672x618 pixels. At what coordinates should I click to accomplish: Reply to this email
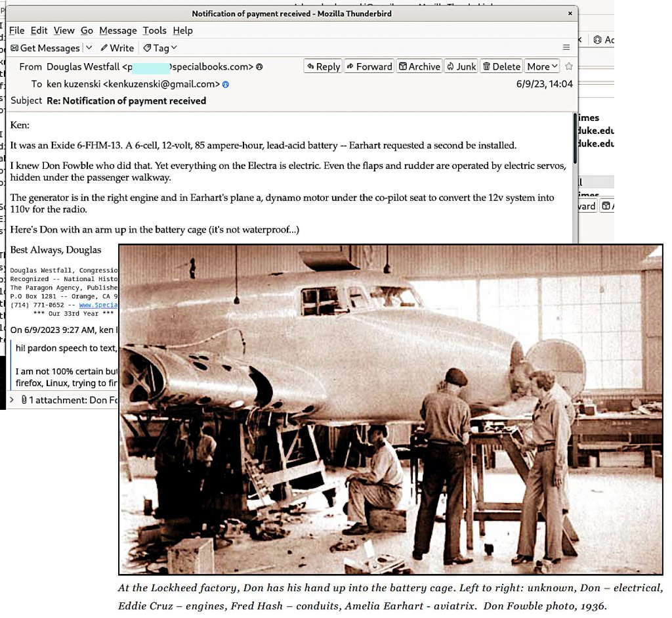pos(322,66)
